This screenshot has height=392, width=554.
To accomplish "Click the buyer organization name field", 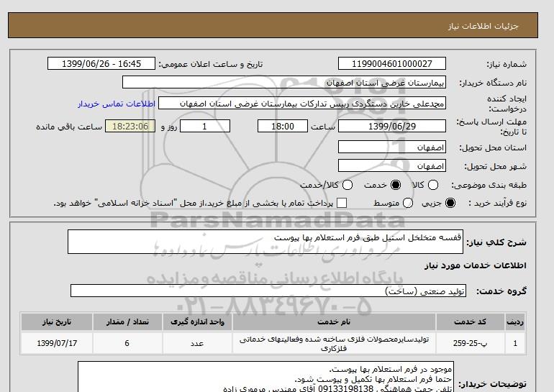I will tap(284, 82).
